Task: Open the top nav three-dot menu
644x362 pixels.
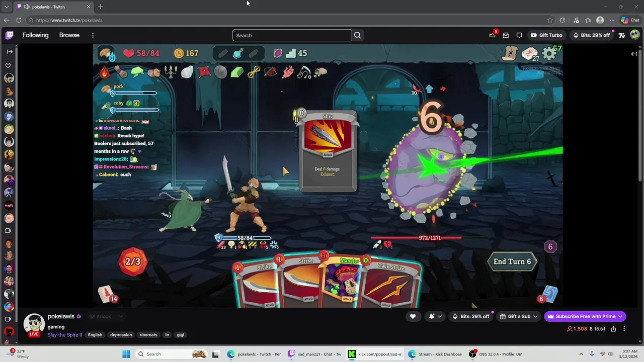Action: point(93,35)
